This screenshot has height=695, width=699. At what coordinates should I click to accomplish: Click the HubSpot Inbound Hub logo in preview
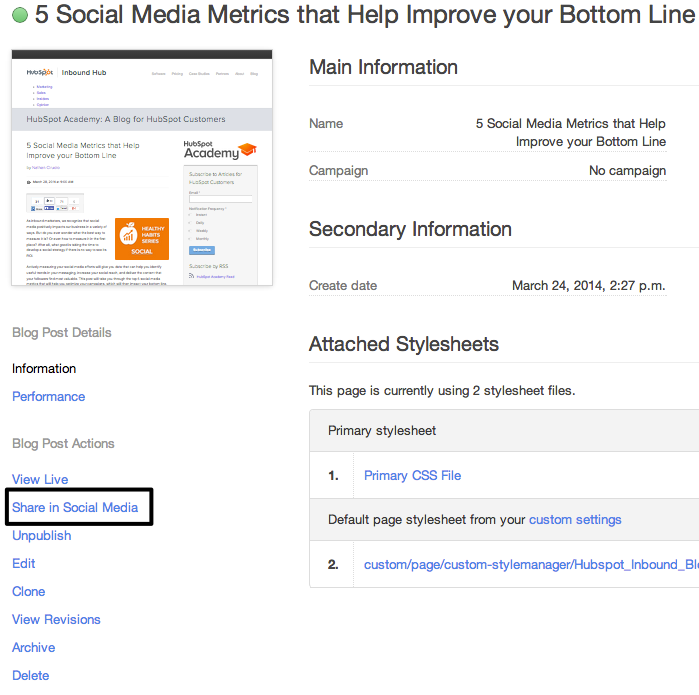coord(66,73)
